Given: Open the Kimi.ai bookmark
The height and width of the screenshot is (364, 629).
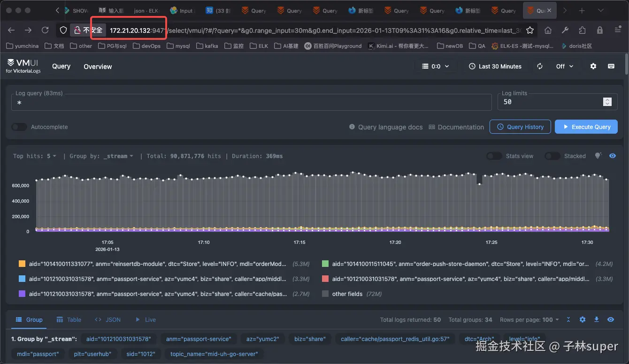Looking at the screenshot, I should click(x=399, y=46).
